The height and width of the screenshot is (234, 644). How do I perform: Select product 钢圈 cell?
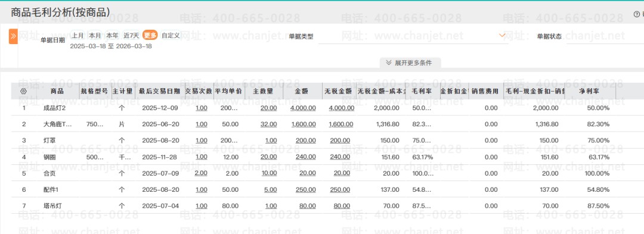[x=49, y=157]
